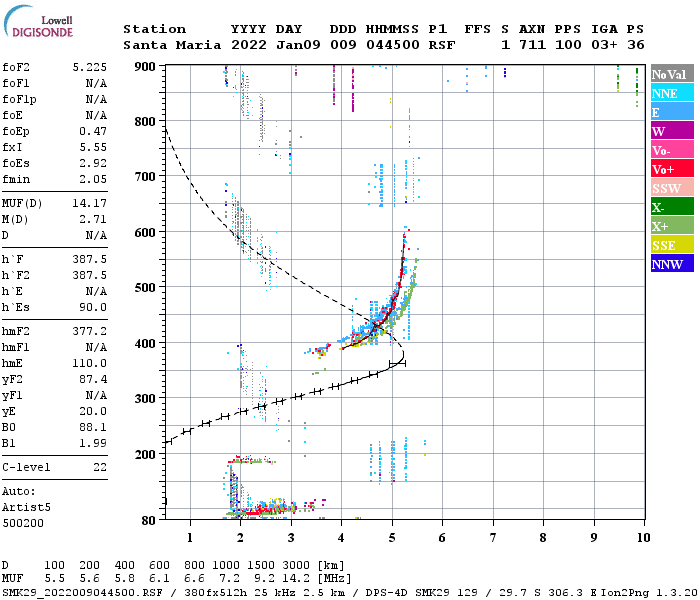The width and height of the screenshot is (700, 600).
Task: Click the hmE value 110.0
Action: point(90,363)
